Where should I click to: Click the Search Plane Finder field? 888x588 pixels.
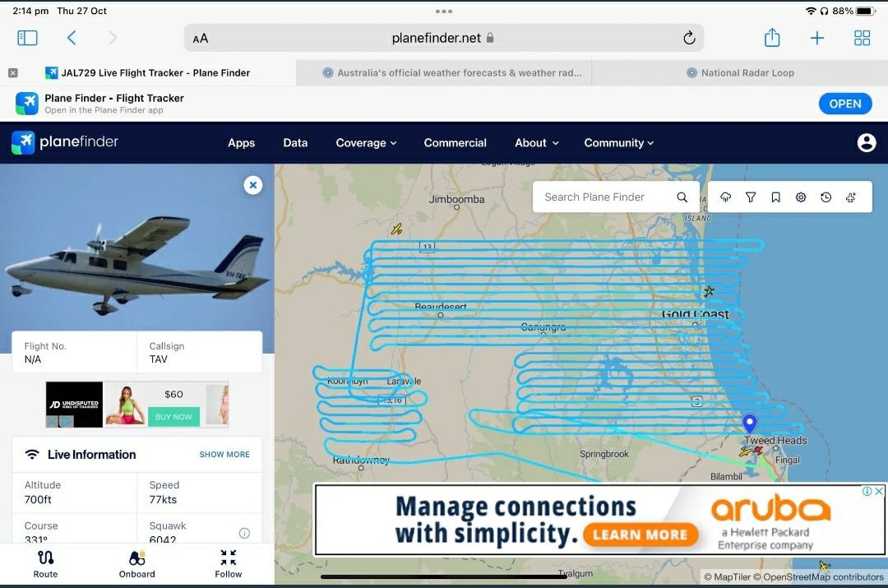point(605,197)
